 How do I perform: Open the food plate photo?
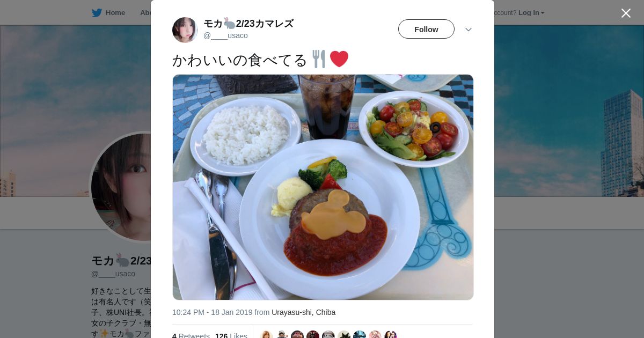[323, 187]
